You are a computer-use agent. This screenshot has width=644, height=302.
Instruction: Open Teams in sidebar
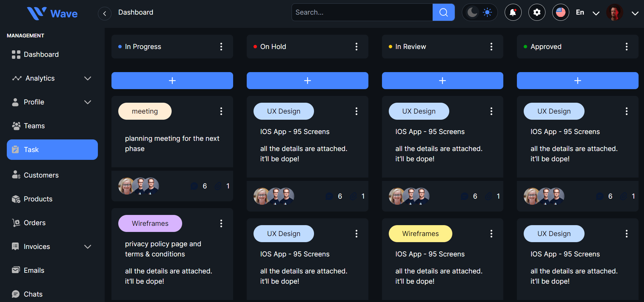[x=52, y=126]
